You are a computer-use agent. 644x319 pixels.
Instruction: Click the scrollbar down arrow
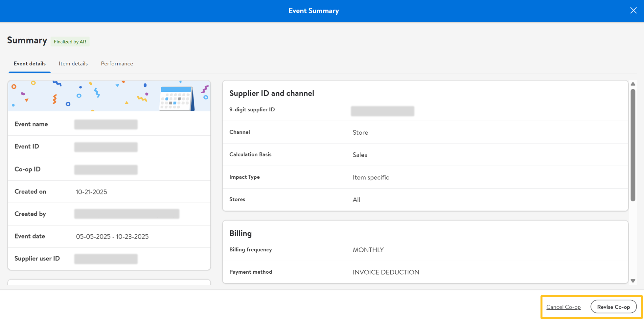point(633,281)
